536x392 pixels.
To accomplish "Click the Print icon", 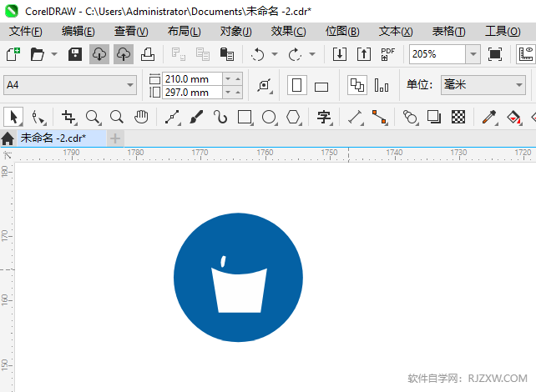I will click(148, 54).
